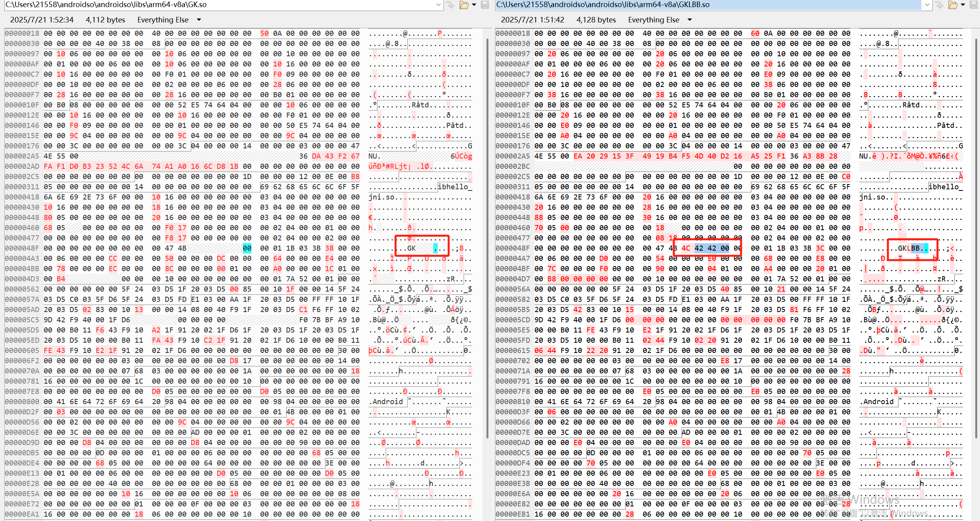
Task: Open the left 'Everything Else' format dropdown
Action: click(x=199, y=20)
